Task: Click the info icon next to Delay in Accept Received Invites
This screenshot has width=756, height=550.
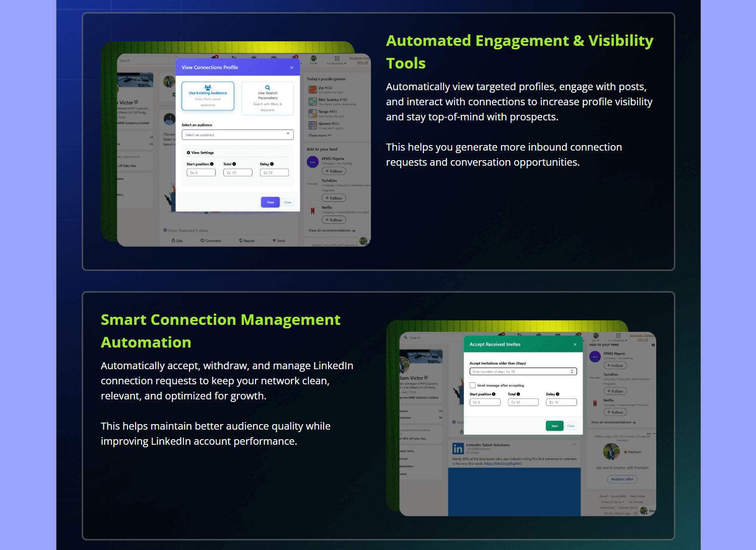Action: click(x=557, y=394)
